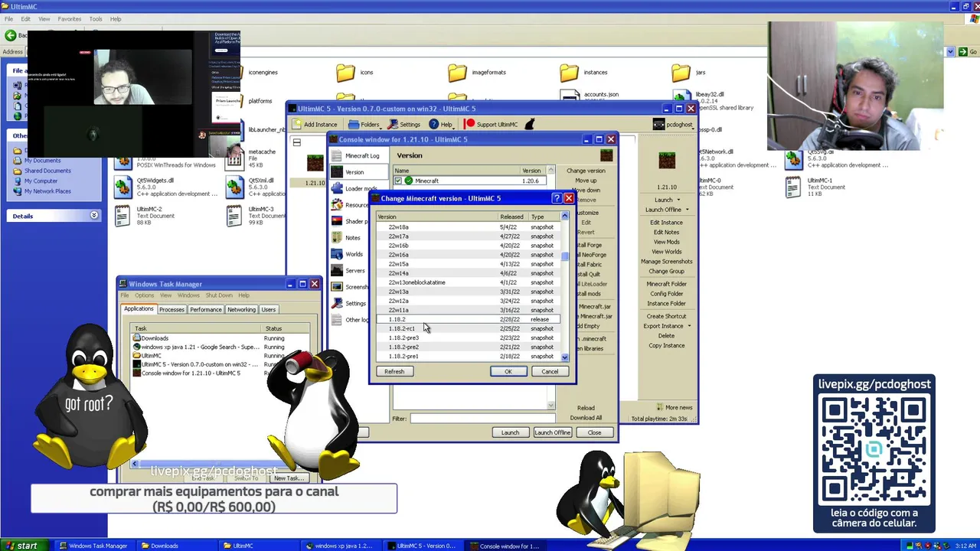Switch to Processes tab in Task Manager

point(171,309)
